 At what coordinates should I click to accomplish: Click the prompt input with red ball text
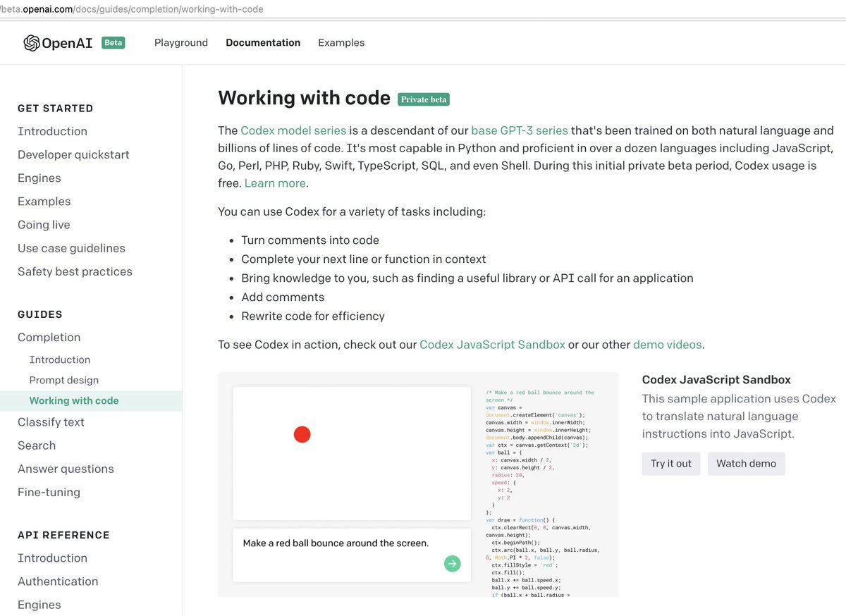click(x=352, y=555)
